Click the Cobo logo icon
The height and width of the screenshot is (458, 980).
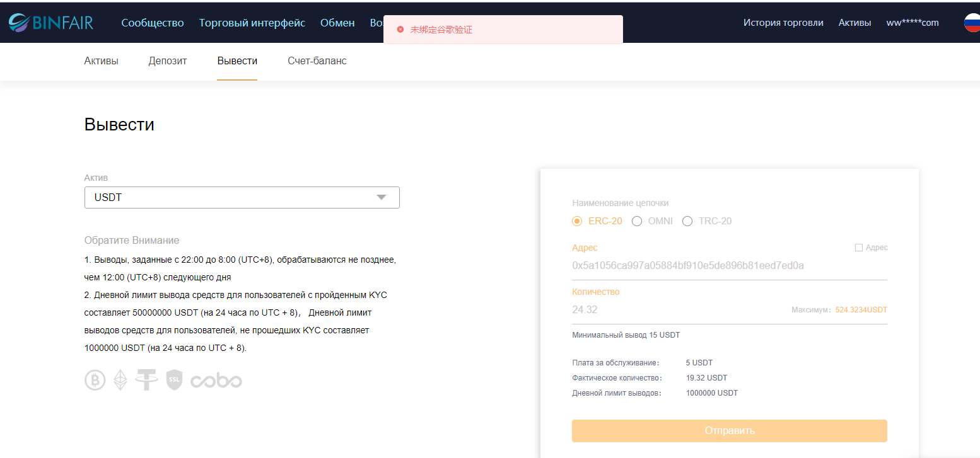[x=215, y=379]
